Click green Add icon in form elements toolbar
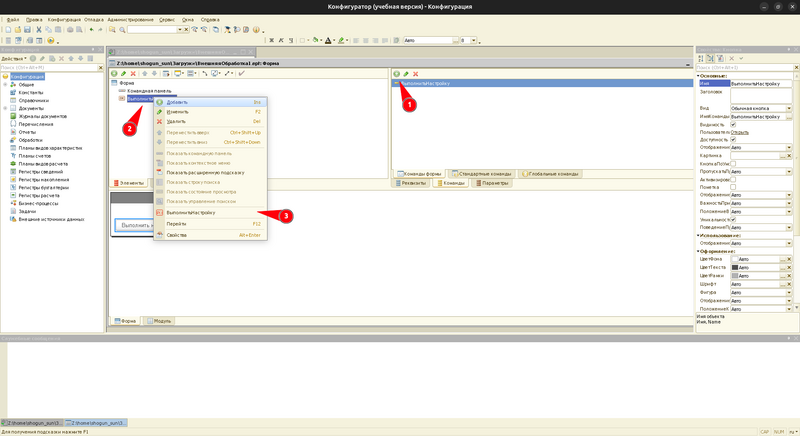 (114, 73)
